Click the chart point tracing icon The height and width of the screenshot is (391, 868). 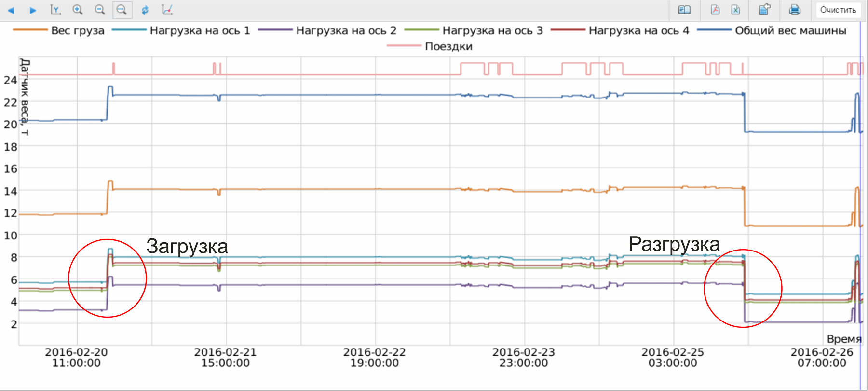pos(167,10)
